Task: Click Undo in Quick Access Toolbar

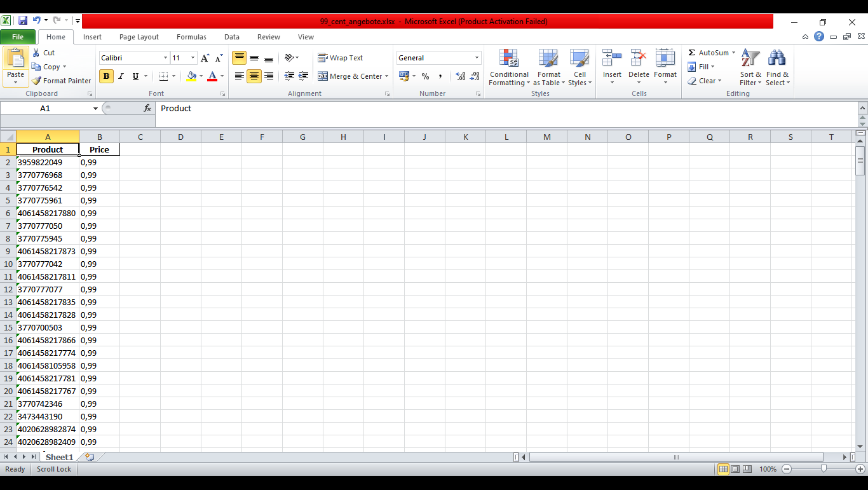Action: tap(37, 21)
